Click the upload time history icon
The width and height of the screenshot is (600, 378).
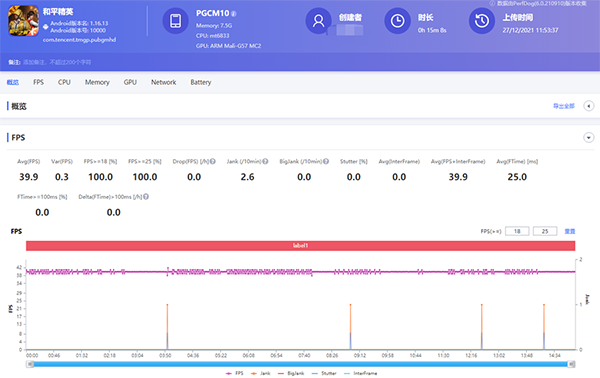tap(482, 21)
